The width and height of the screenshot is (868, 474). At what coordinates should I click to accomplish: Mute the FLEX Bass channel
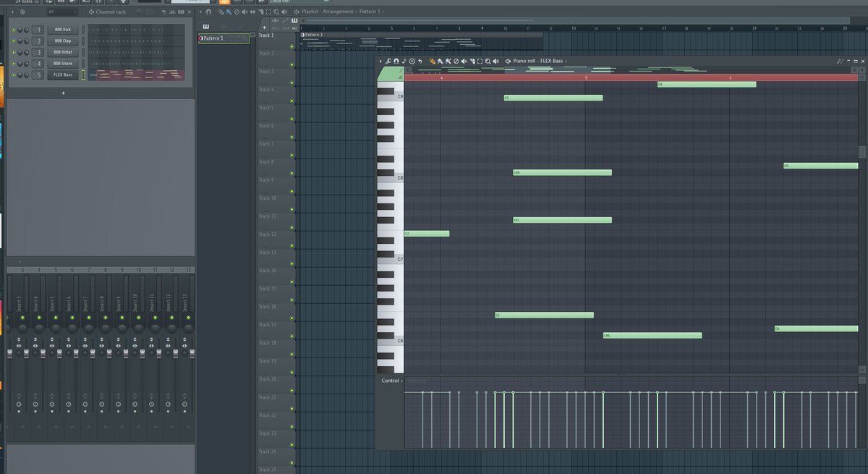[x=13, y=75]
